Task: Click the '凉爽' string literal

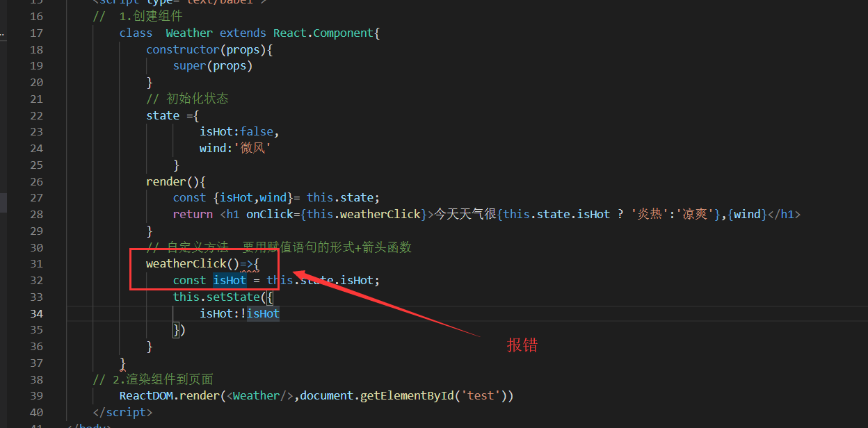Action: 694,214
